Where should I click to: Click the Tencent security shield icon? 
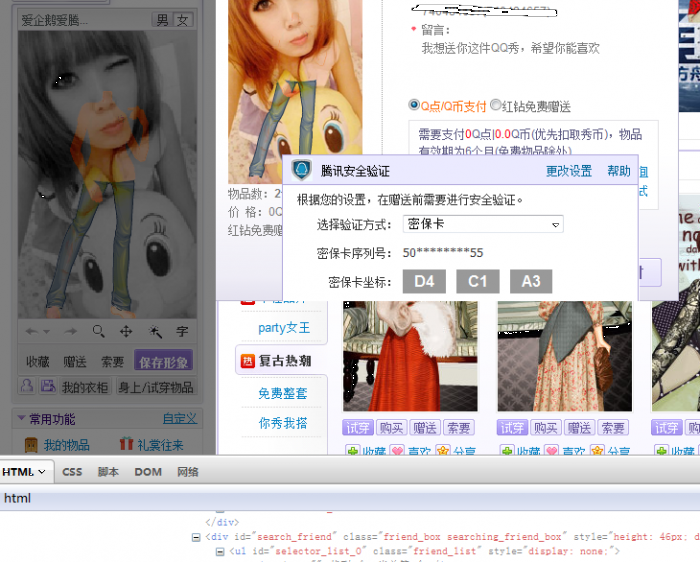coord(301,170)
